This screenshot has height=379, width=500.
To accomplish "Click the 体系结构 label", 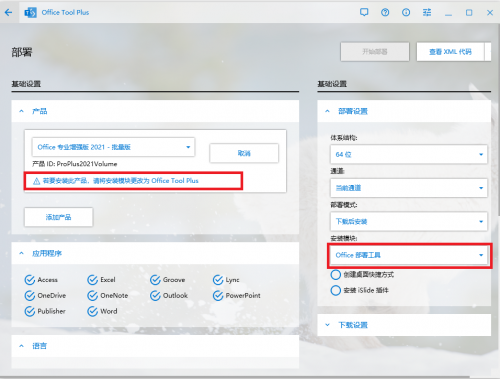I will [x=344, y=138].
